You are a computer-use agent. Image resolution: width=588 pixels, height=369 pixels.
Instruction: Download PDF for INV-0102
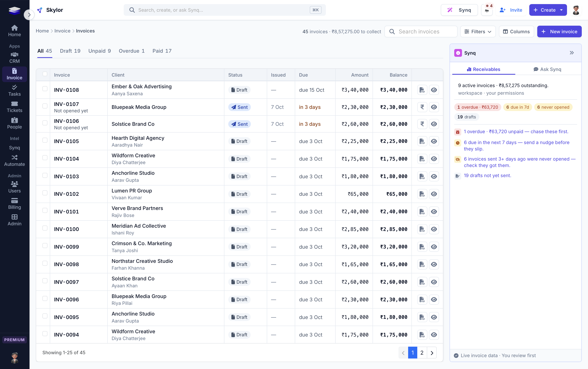422,194
